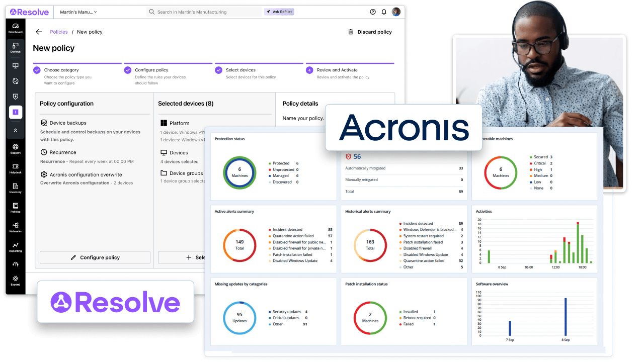
Task: Click 'Critical' legend entry in vulnerable machines
Action: [x=540, y=163]
